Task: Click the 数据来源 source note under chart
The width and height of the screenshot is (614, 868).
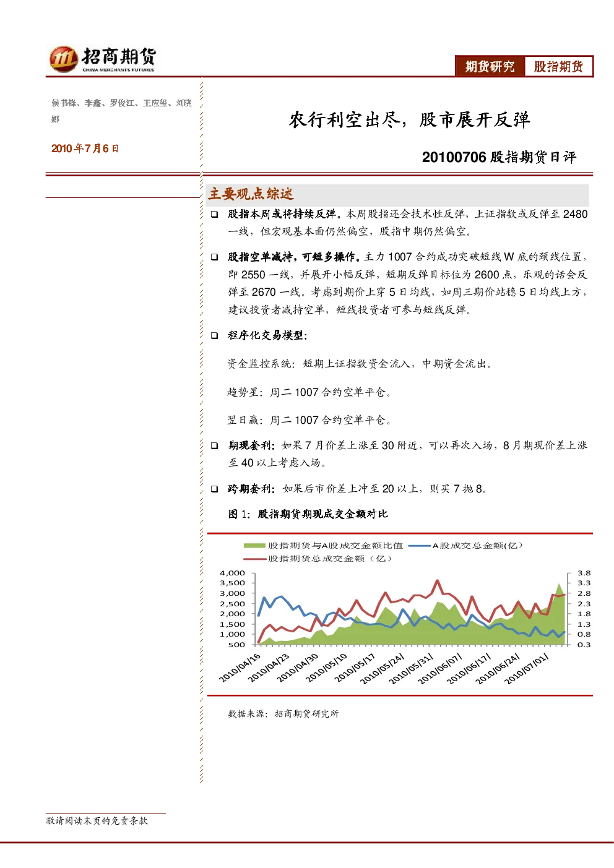Action: 283,714
